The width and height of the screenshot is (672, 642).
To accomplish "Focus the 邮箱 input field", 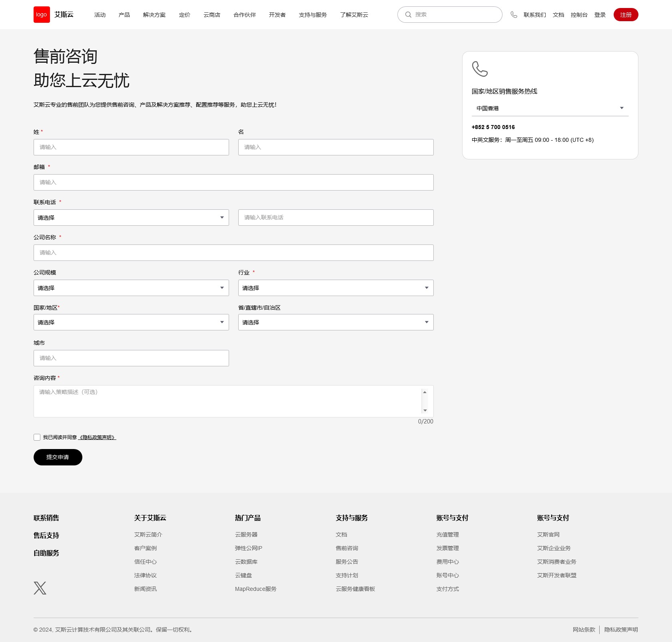I will [233, 182].
